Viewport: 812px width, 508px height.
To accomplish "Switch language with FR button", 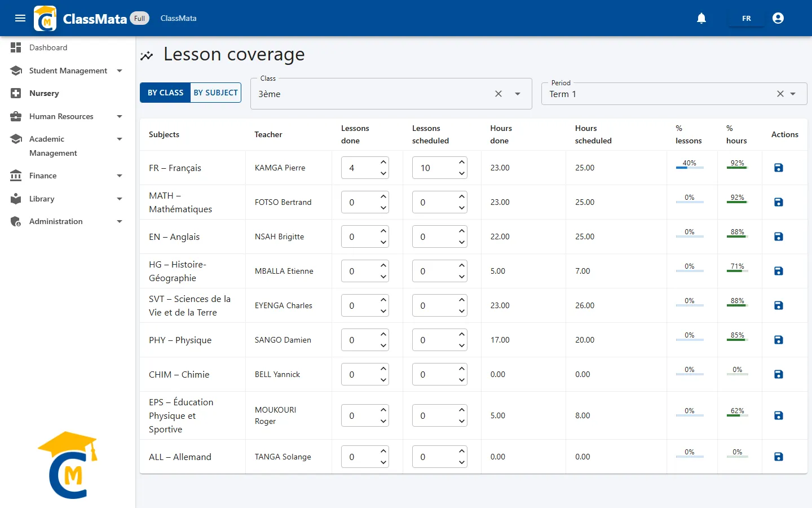I will coord(747,18).
